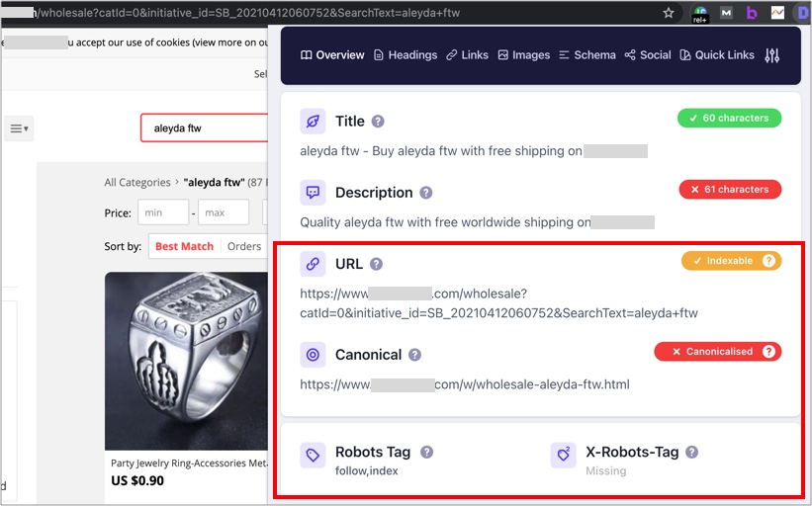
Task: Click the US $0.90 price
Action: (x=137, y=480)
